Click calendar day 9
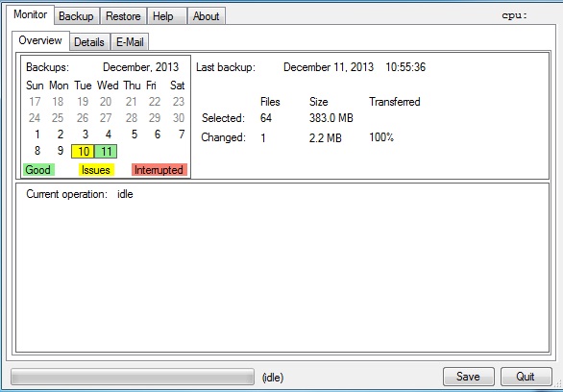Screen dimensions: 563x392 pos(61,151)
